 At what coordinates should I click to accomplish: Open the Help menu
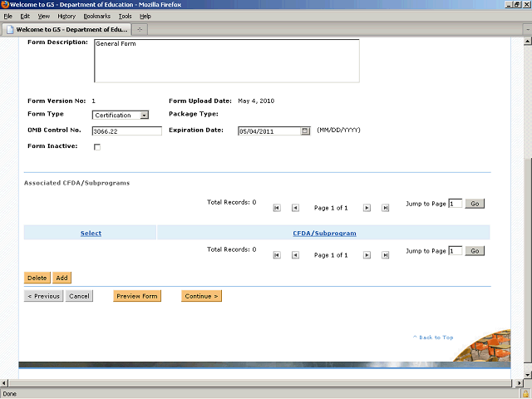click(x=145, y=17)
